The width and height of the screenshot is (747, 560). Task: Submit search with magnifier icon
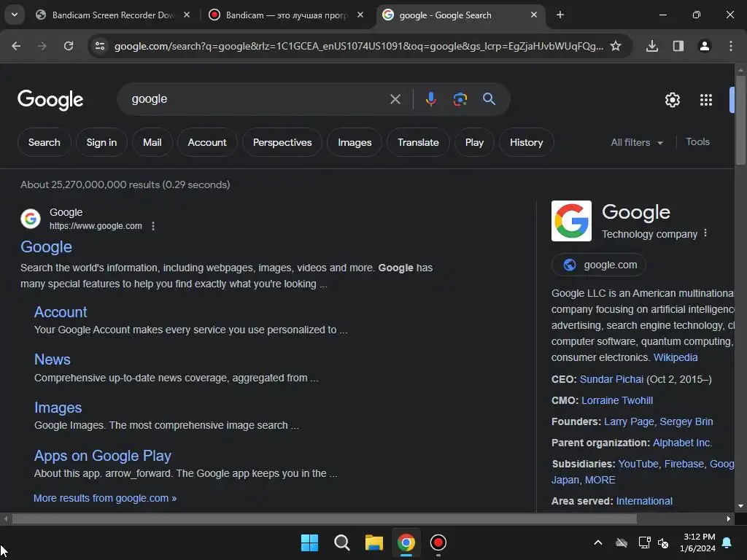click(x=489, y=99)
